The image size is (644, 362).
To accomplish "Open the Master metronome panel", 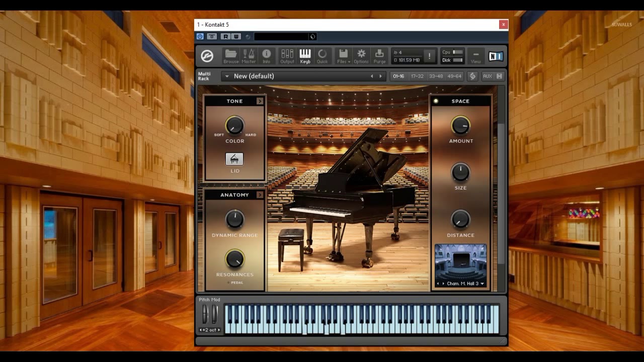I will [x=249, y=56].
